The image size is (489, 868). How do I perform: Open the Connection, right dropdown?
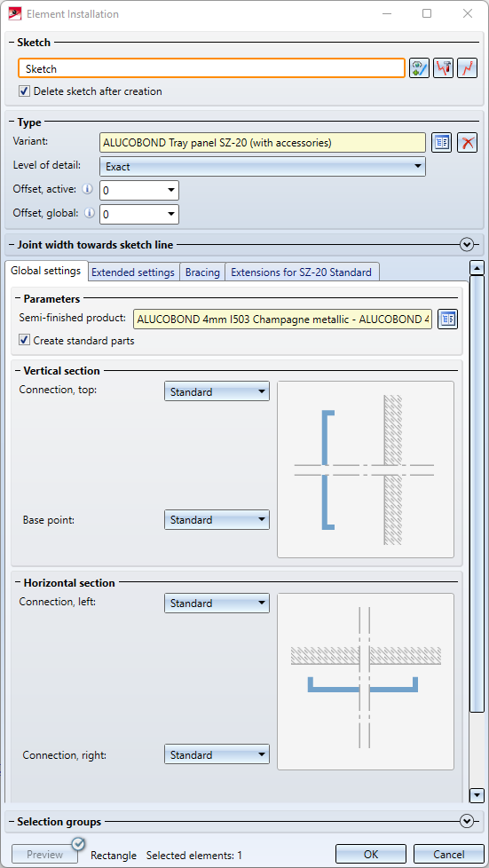click(x=217, y=754)
